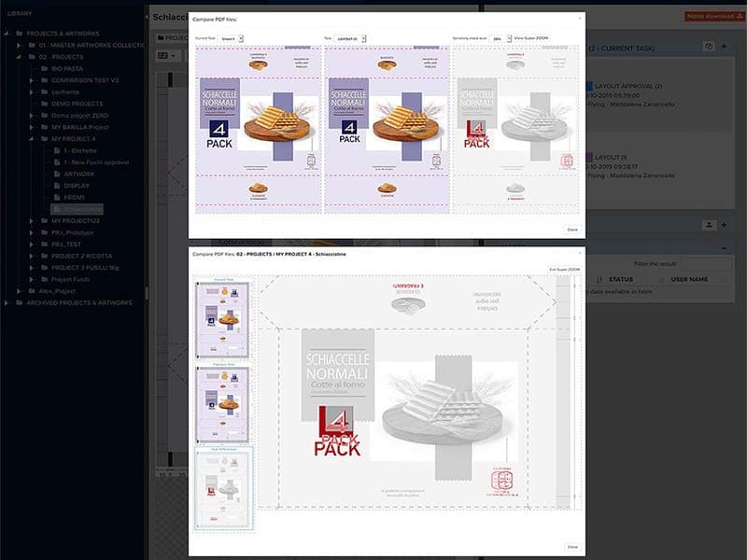Click the history icon beside CURRENT TASK heading
Image resolution: width=747 pixels, height=560 pixels.
pos(709,46)
